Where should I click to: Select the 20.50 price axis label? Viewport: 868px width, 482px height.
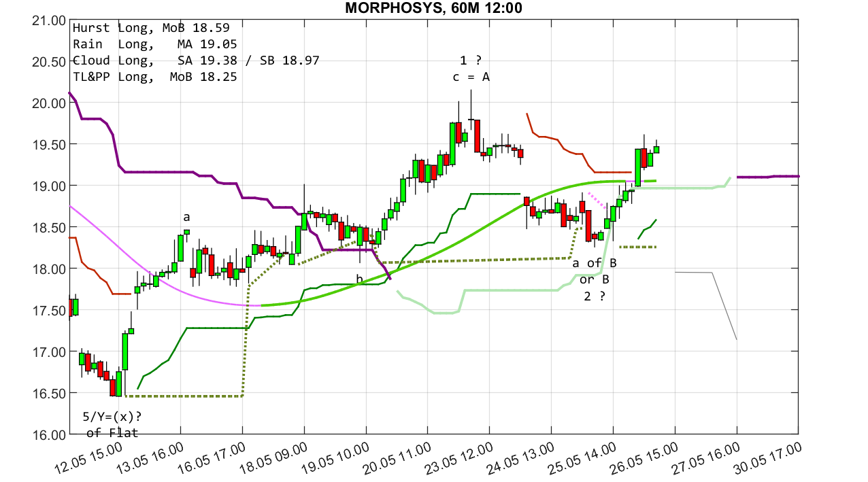[x=48, y=62]
